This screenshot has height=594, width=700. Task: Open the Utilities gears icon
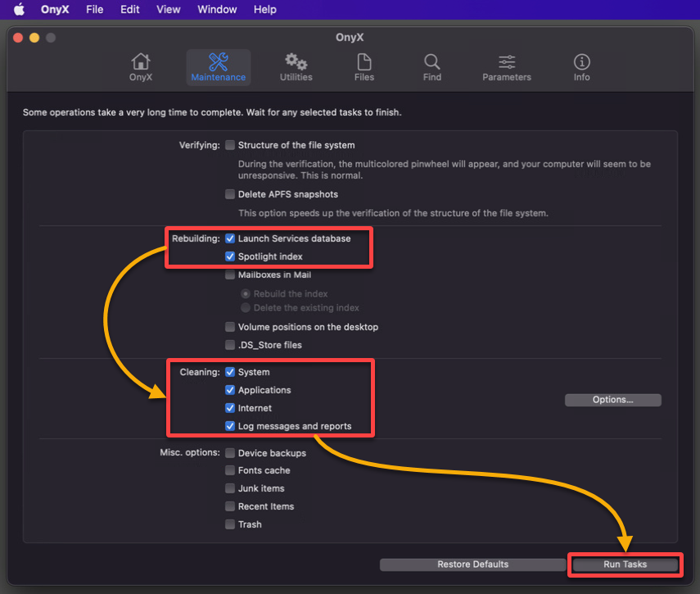(x=296, y=61)
